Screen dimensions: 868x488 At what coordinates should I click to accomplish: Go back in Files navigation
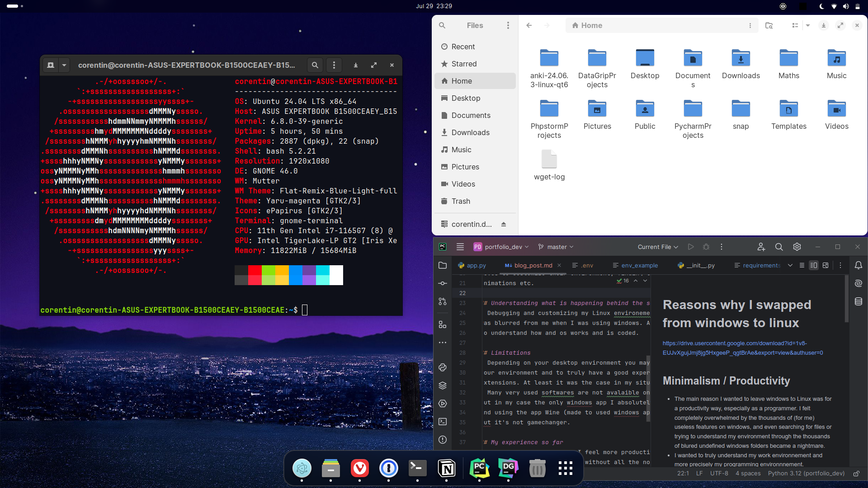(529, 25)
